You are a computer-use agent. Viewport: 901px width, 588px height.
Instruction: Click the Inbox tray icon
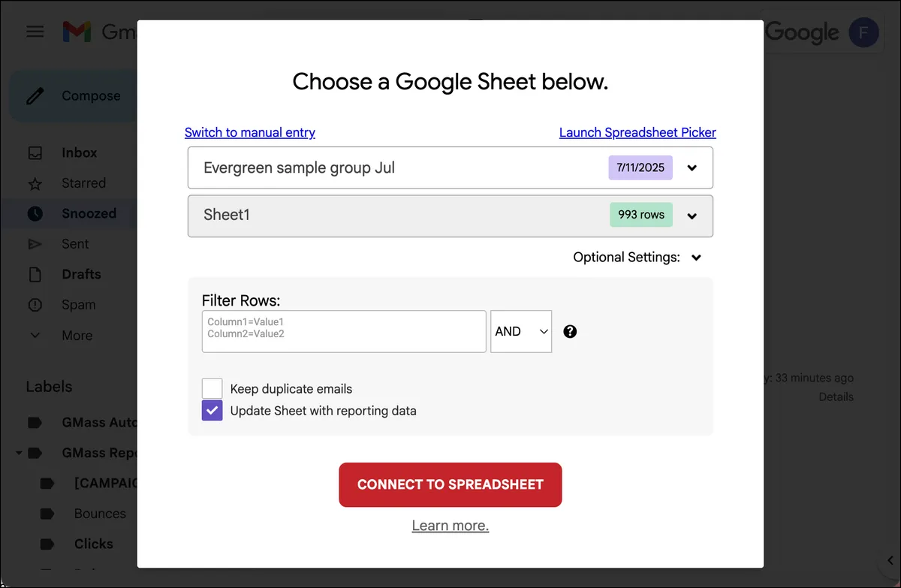pos(35,153)
